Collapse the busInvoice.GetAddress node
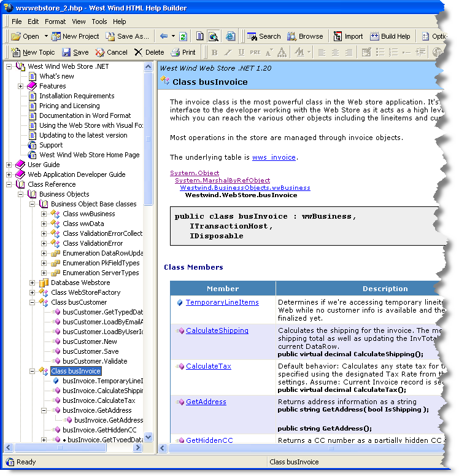Screen dimensions: 459x476 pyautogui.click(x=44, y=410)
